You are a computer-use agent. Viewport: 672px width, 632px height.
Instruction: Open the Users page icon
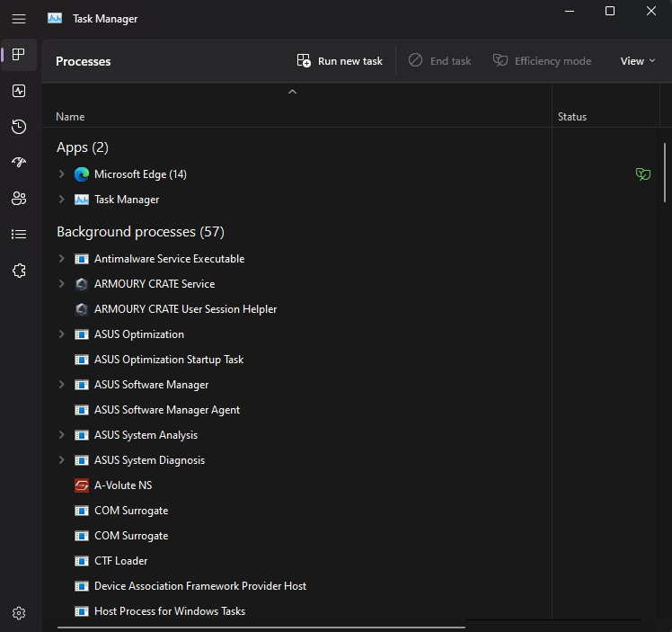click(19, 198)
